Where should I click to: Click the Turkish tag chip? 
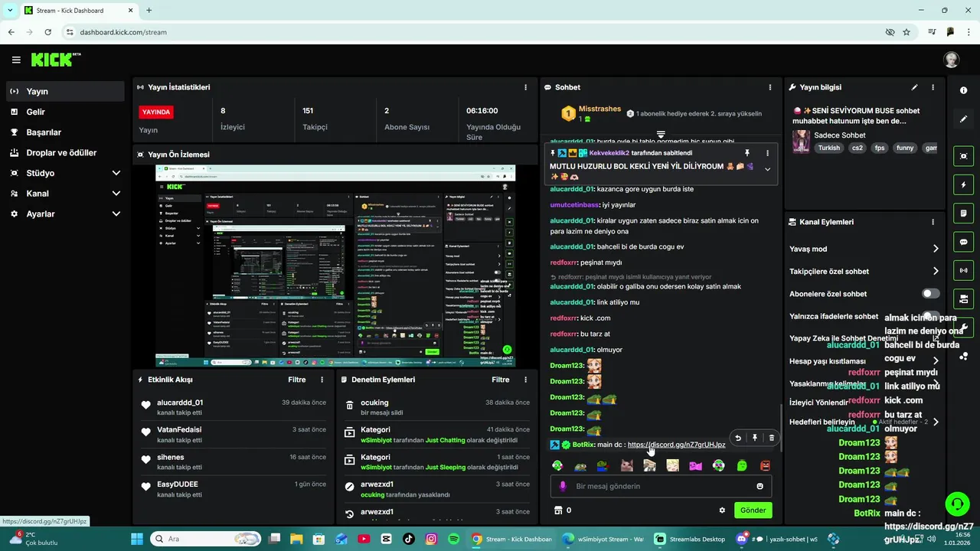[x=828, y=148]
